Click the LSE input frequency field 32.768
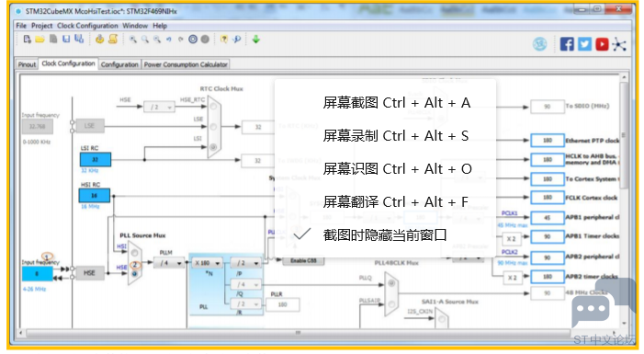 click(x=37, y=127)
